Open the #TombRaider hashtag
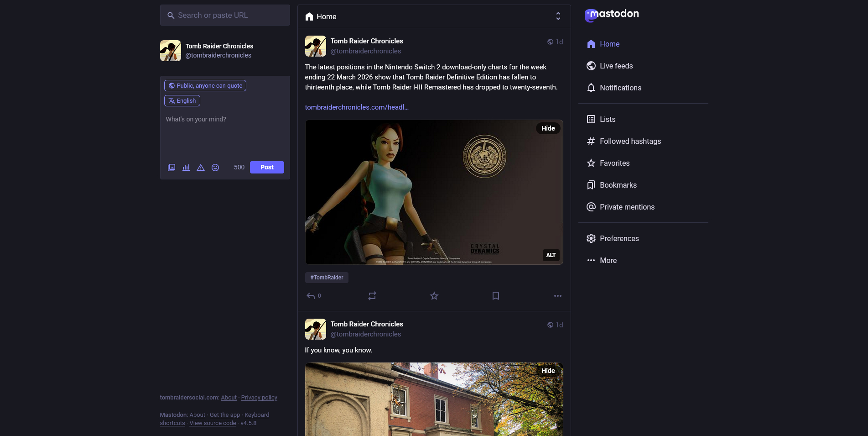The height and width of the screenshot is (436, 868). (327, 278)
